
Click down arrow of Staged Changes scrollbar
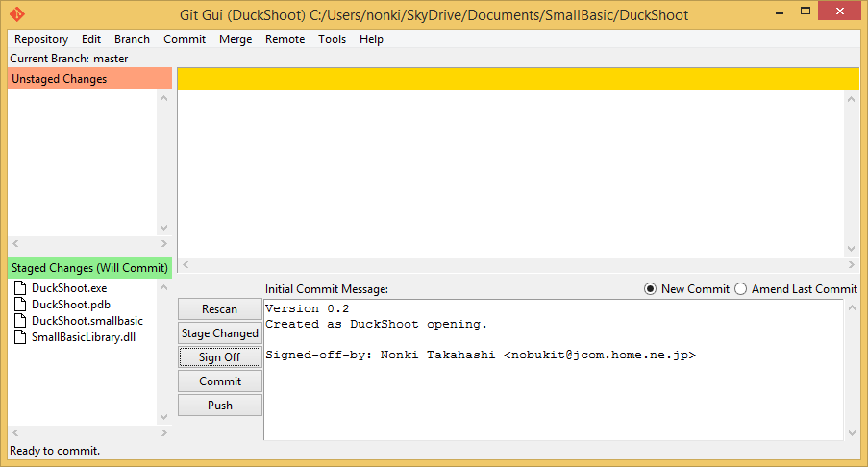[163, 417]
